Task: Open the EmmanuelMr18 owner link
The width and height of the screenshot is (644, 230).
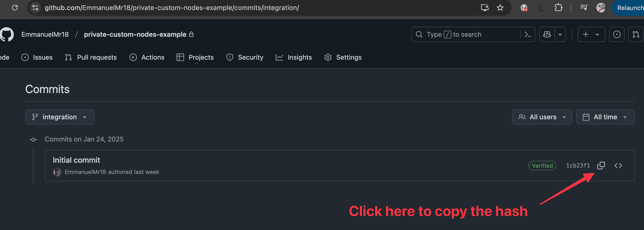Action: click(x=45, y=35)
